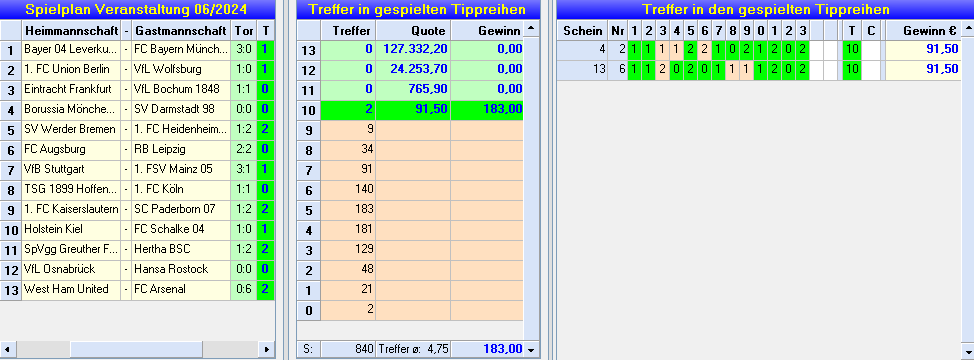Image resolution: width=974 pixels, height=360 pixels.
Task: Select the Borussia Mönche... home team cell
Action: click(x=71, y=109)
